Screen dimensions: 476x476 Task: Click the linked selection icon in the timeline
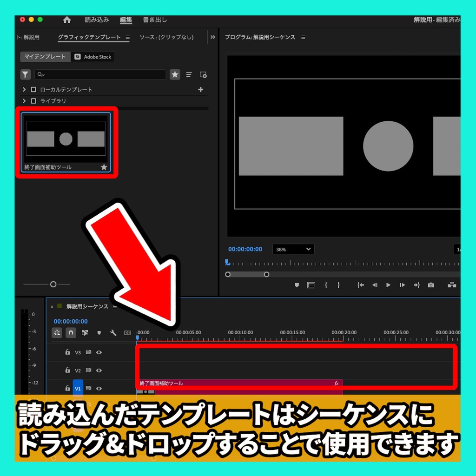pos(57,333)
